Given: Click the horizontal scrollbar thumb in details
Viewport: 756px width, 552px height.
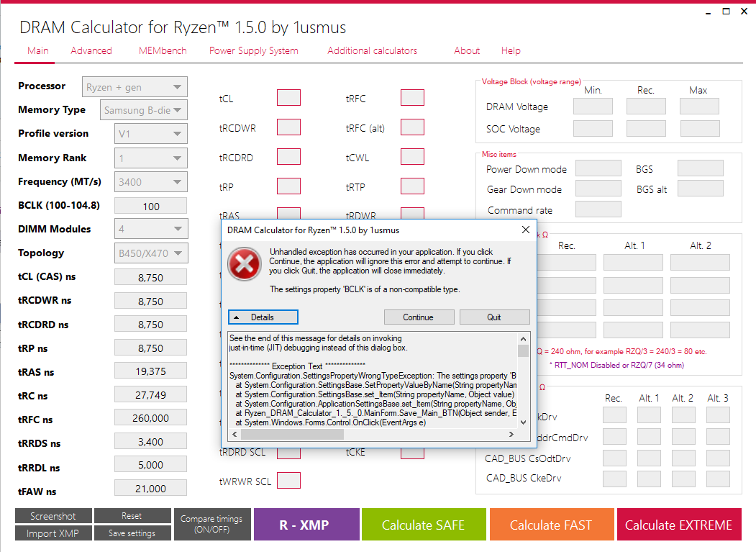Looking at the screenshot, I should click(x=292, y=434).
